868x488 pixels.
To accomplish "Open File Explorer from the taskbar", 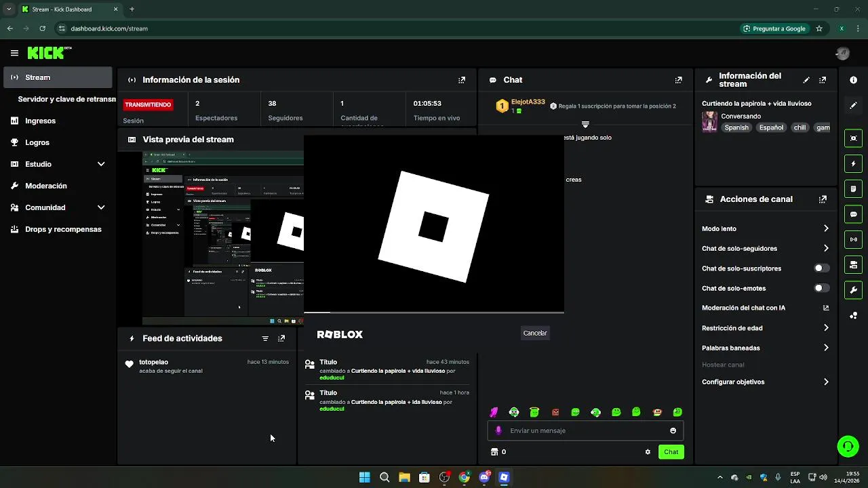I will [404, 477].
